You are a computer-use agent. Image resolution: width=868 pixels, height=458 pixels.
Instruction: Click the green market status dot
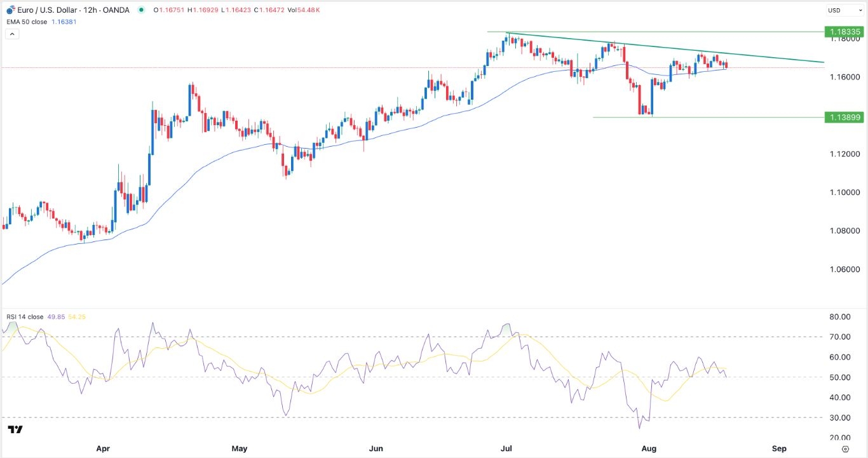(140, 10)
